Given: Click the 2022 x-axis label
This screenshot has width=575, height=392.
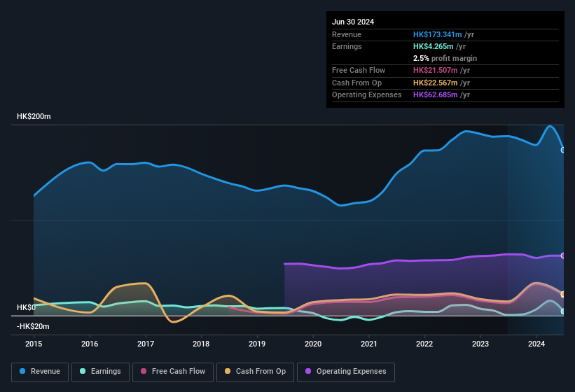Looking at the screenshot, I should (424, 344).
